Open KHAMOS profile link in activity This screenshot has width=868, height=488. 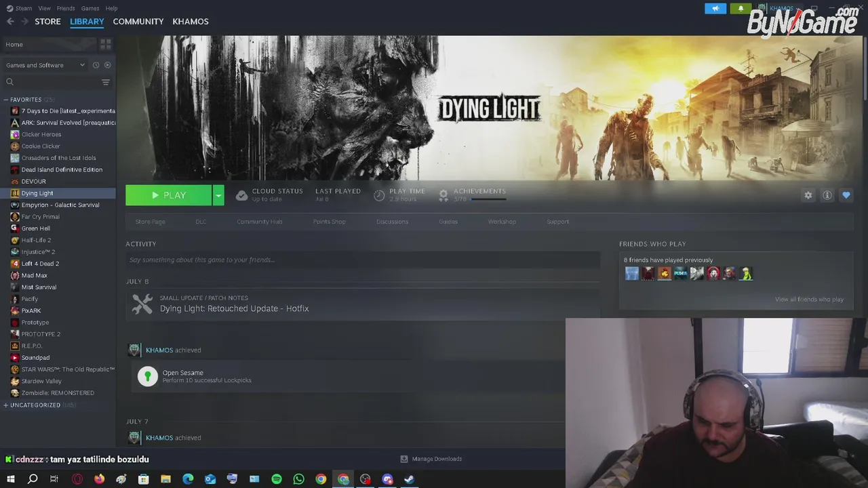159,350
